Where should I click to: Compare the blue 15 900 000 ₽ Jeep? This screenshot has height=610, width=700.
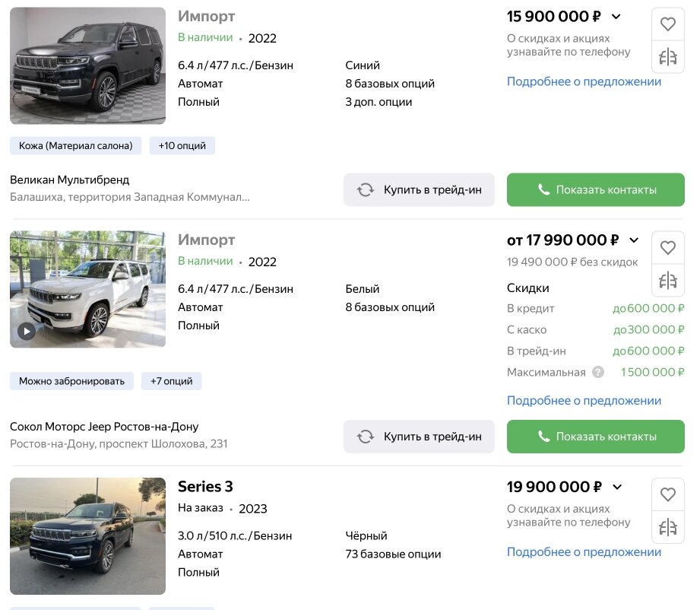pos(668,57)
